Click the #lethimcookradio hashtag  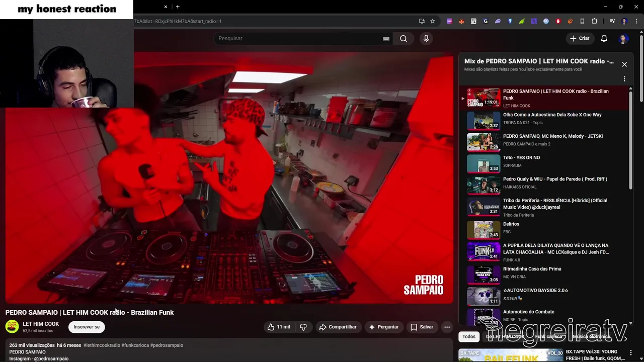click(102, 345)
